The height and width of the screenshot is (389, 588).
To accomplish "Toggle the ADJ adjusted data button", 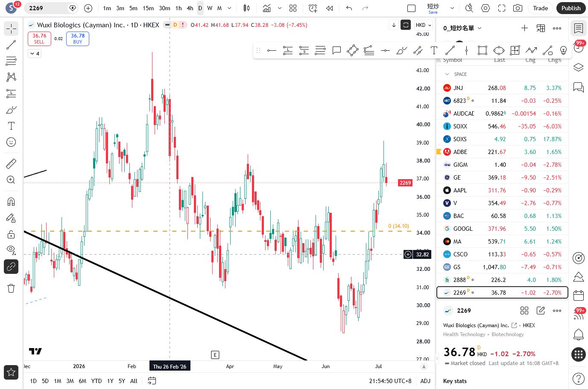I will [425, 381].
